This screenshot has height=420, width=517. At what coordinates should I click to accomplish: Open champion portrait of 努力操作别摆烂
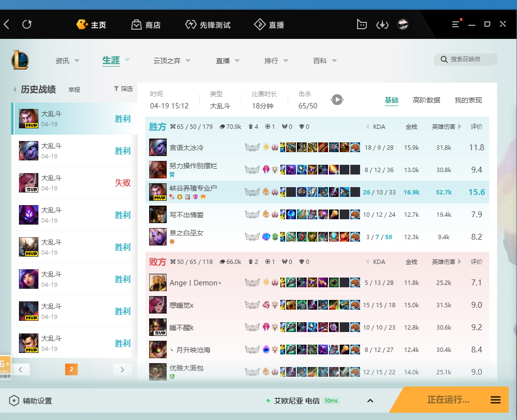point(157,170)
